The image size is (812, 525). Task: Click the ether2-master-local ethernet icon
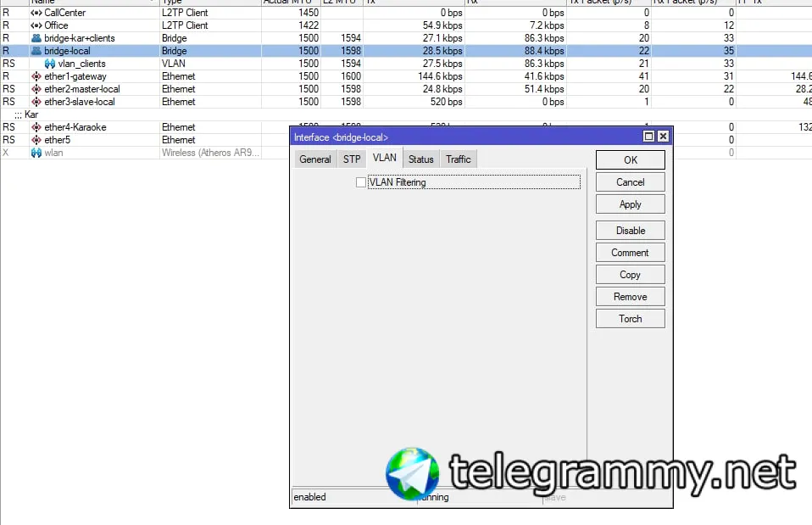(x=36, y=89)
